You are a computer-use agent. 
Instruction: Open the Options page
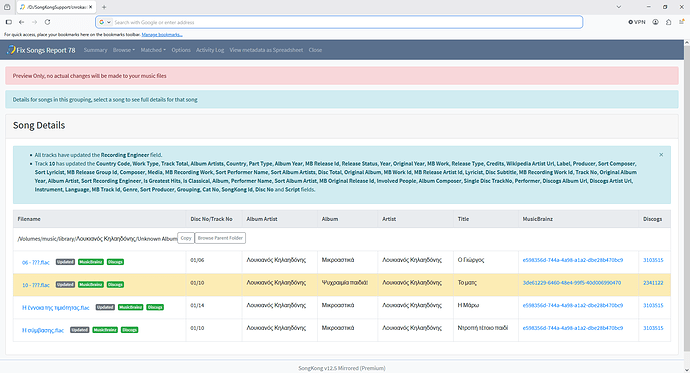(x=181, y=50)
